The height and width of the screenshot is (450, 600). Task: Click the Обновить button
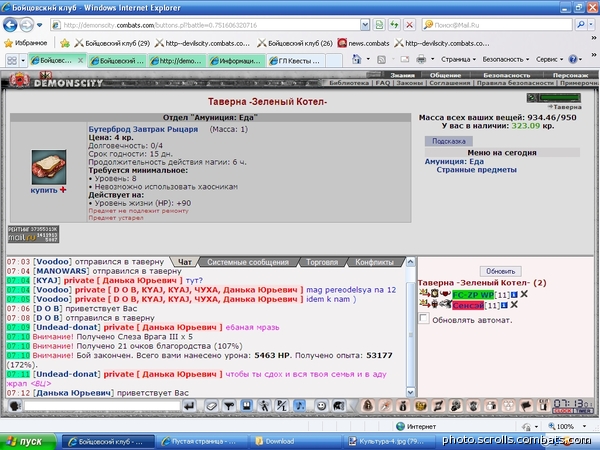pos(501,271)
